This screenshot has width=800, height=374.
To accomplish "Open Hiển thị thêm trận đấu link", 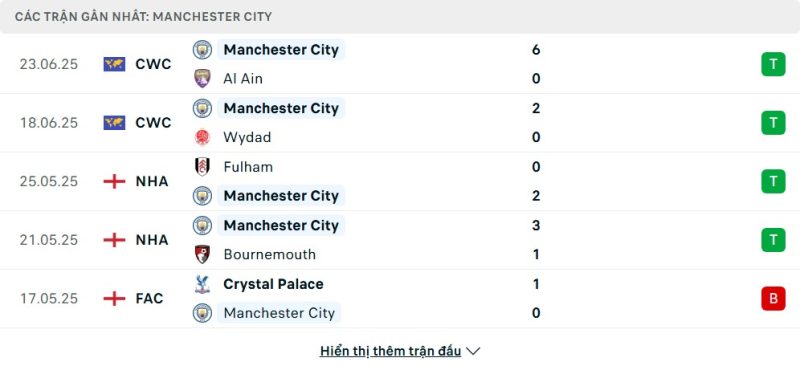I will (x=390, y=351).
